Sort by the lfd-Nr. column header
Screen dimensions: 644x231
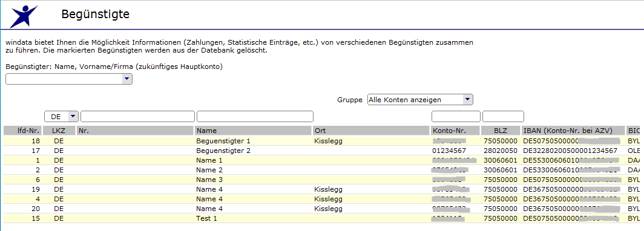[22, 131]
